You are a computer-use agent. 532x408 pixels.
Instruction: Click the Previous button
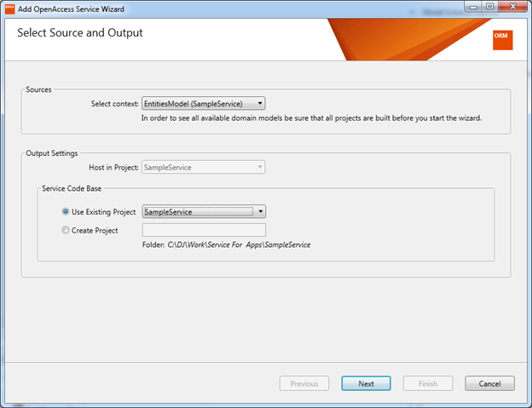click(304, 383)
